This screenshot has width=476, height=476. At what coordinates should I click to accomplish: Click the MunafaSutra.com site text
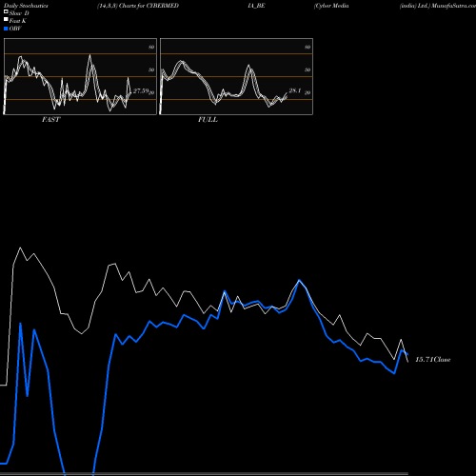pyautogui.click(x=453, y=6)
